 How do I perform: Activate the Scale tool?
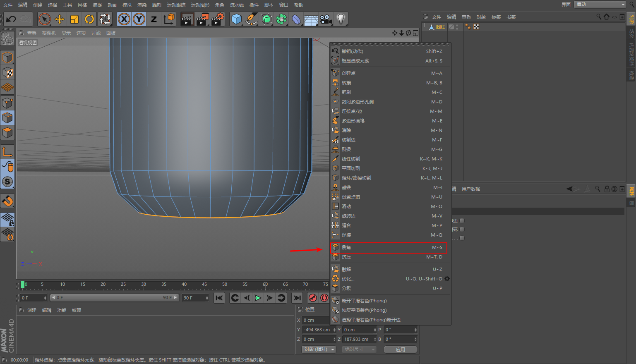tap(74, 19)
